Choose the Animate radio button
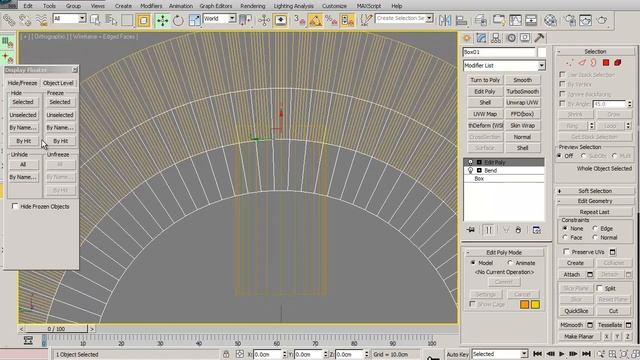This screenshot has height=360, width=640. tap(510, 263)
